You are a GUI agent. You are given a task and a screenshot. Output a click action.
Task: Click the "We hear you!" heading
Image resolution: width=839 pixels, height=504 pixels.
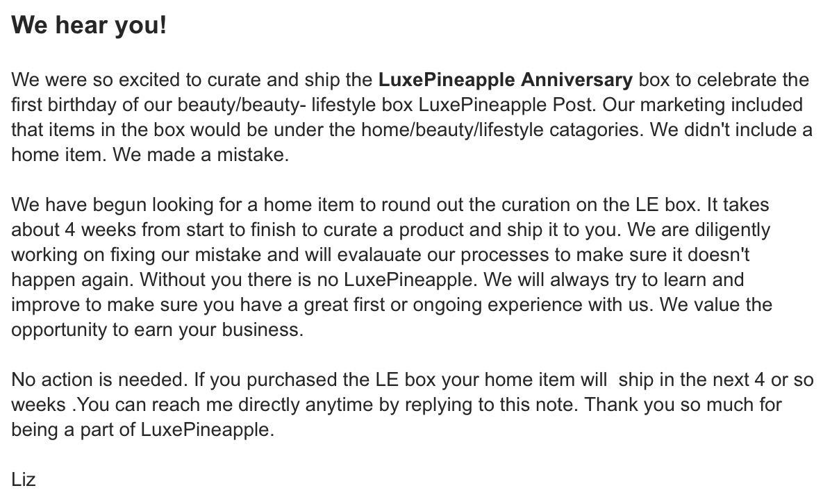[89, 26]
